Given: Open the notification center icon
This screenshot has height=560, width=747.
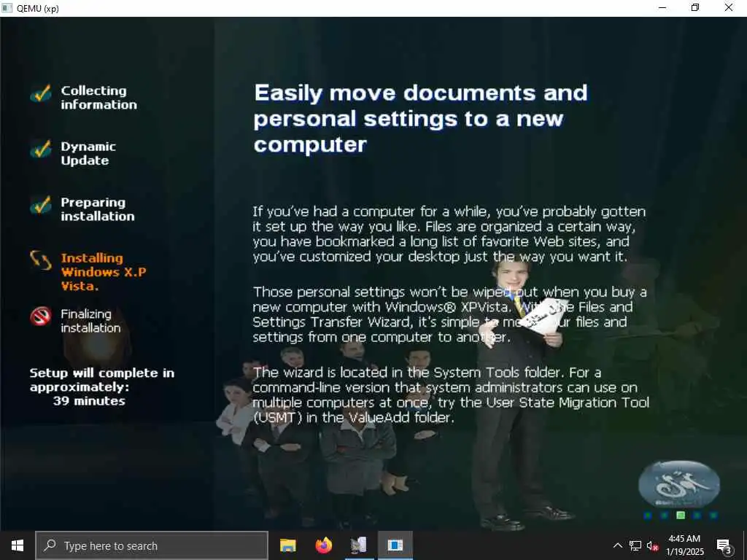Looking at the screenshot, I should (724, 545).
